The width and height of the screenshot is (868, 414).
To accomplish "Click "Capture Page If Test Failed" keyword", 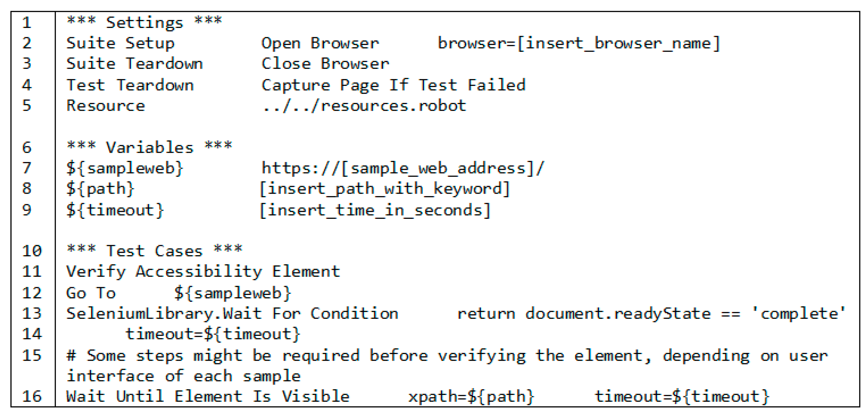I will click(393, 85).
